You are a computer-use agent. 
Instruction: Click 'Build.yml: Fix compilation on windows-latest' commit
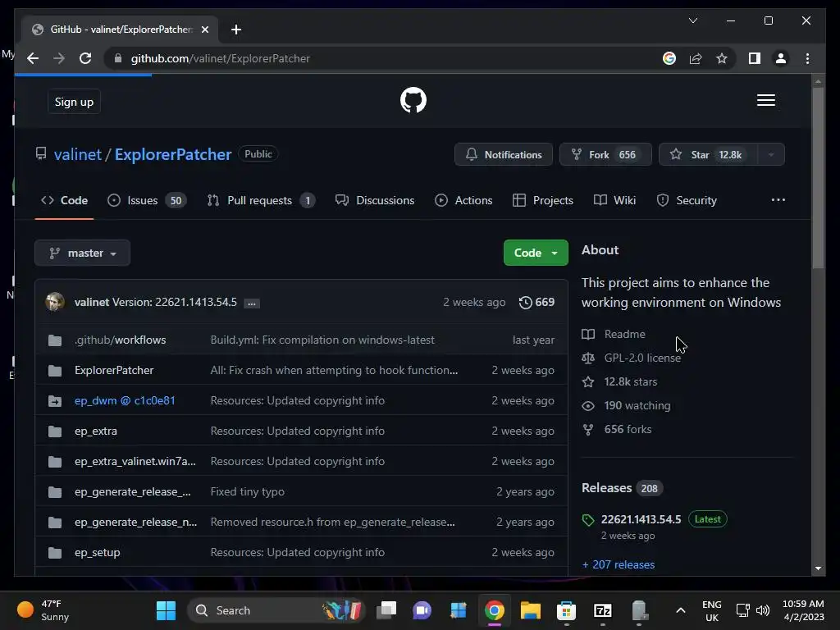pos(322,340)
